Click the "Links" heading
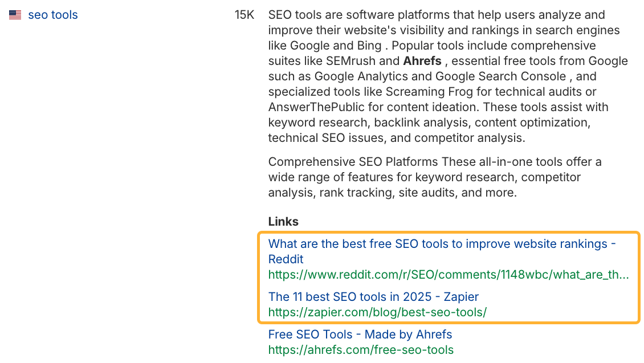 pyautogui.click(x=283, y=222)
